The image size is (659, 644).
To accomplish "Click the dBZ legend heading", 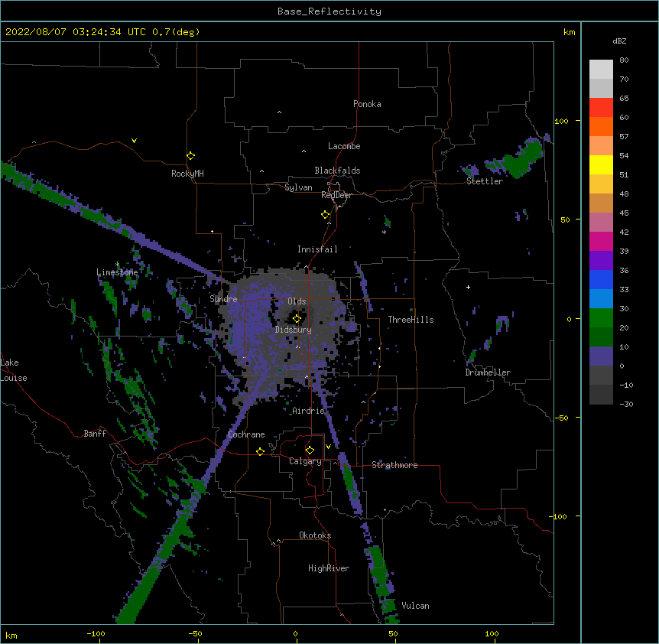I will [x=619, y=41].
